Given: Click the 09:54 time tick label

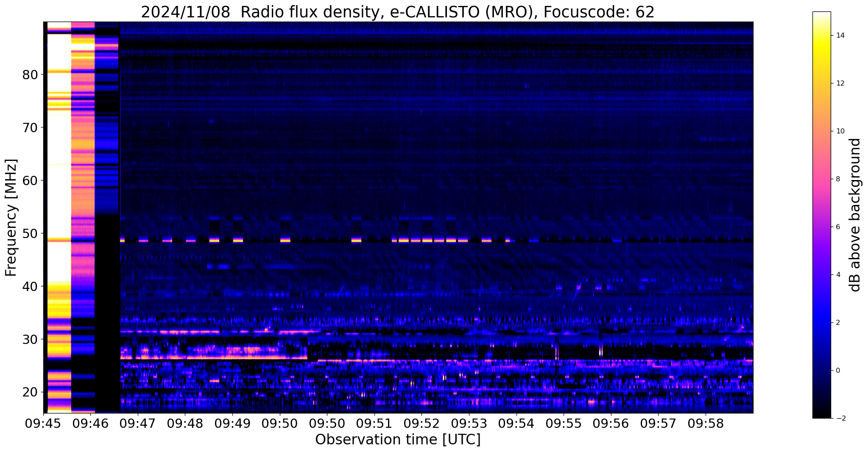Looking at the screenshot, I should [x=516, y=424].
